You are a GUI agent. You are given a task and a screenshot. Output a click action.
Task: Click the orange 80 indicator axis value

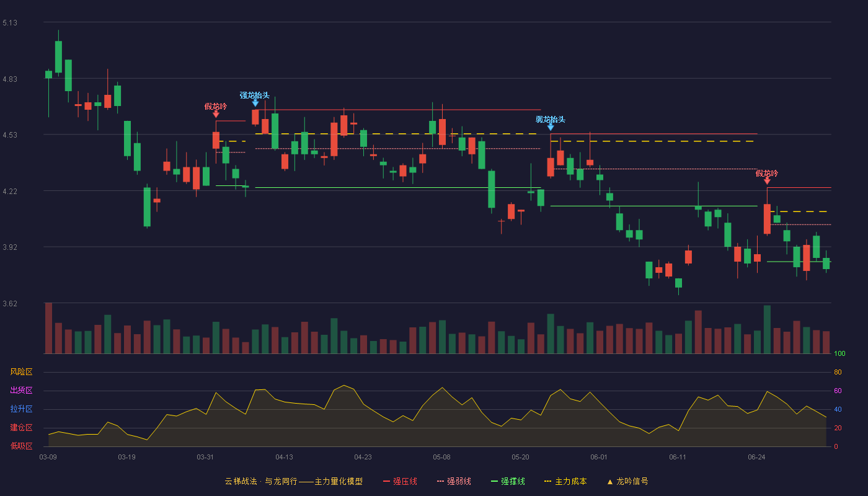838,373
